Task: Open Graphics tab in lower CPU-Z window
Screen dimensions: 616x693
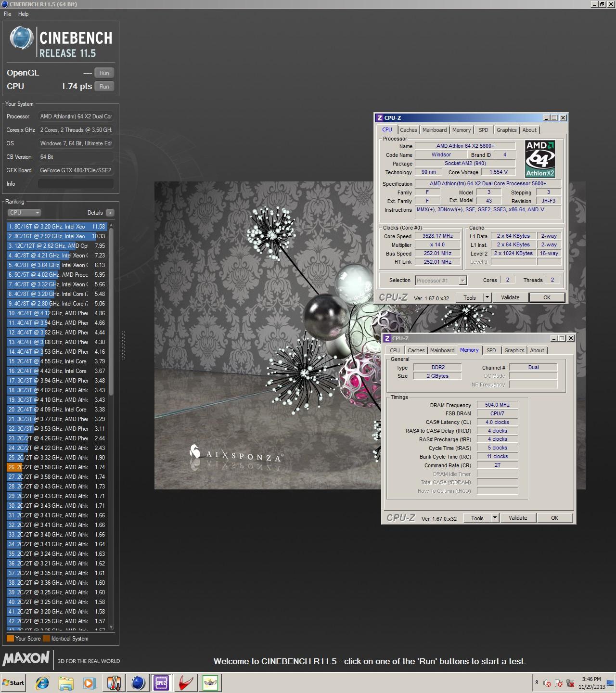Action: click(x=514, y=350)
